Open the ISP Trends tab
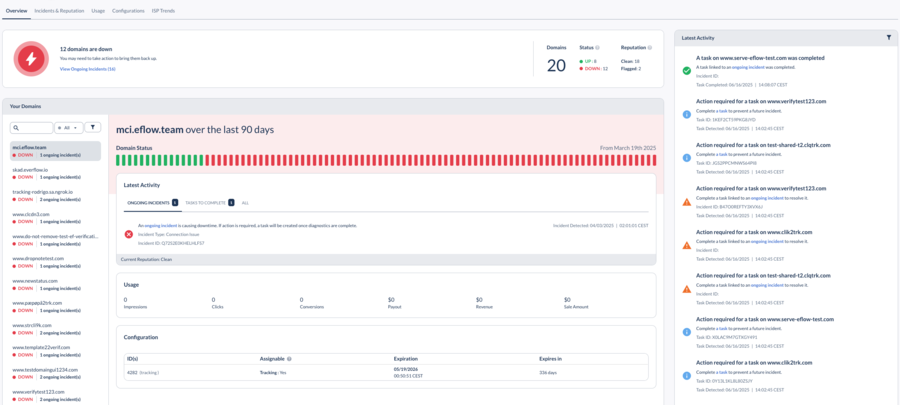900x405 pixels. [163, 10]
